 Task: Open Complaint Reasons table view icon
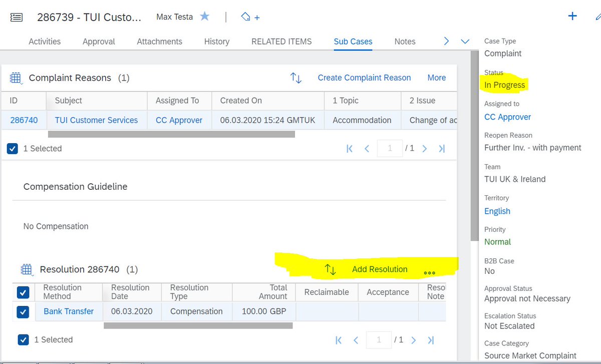point(16,78)
